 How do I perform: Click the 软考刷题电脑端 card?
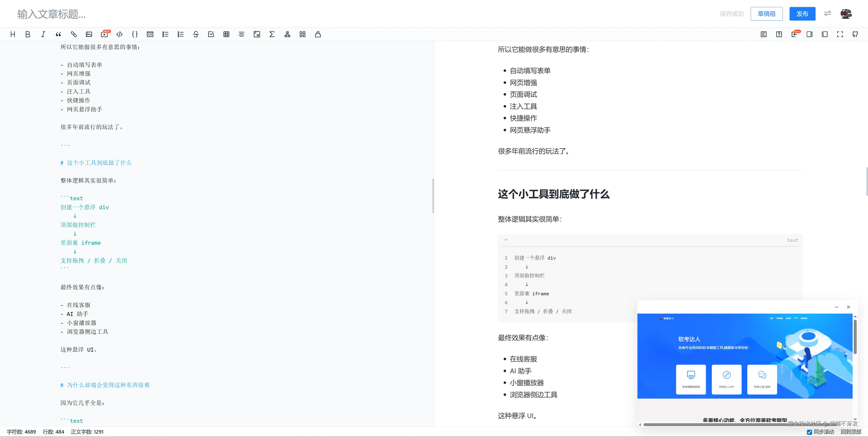pyautogui.click(x=691, y=379)
